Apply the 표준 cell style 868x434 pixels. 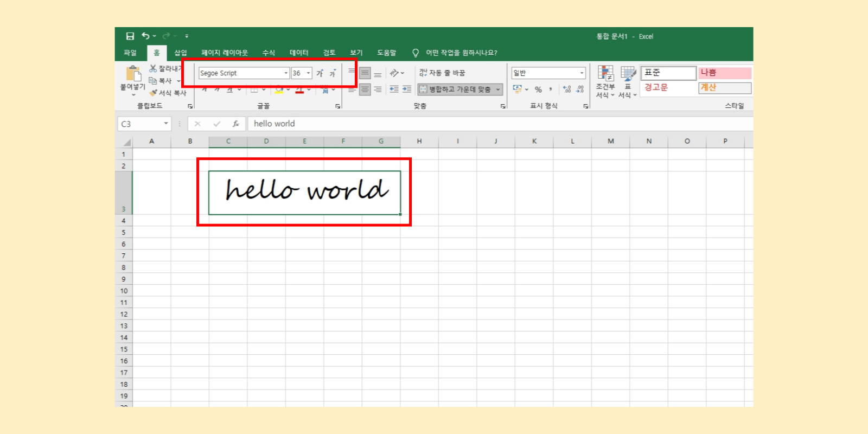[668, 73]
